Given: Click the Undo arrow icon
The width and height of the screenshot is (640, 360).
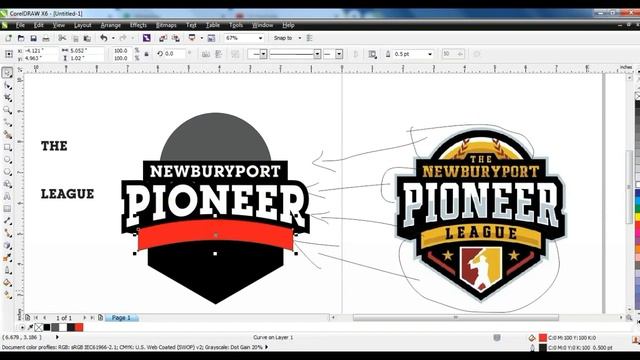Looking at the screenshot, I should pos(104,38).
